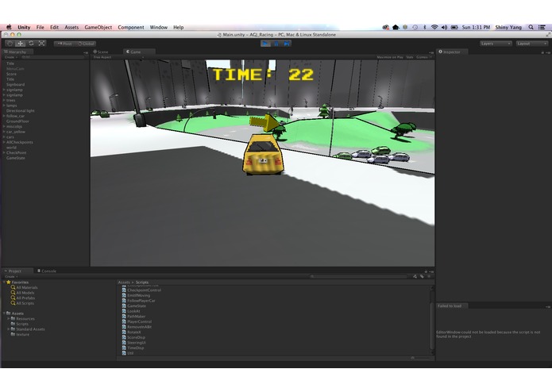
Task: Click the volume icon in menu bar
Action: tap(444, 27)
